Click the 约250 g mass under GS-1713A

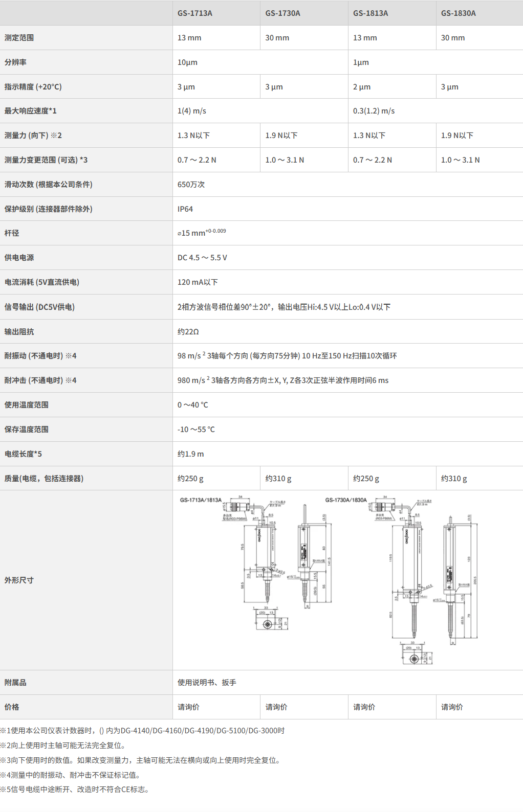point(190,479)
